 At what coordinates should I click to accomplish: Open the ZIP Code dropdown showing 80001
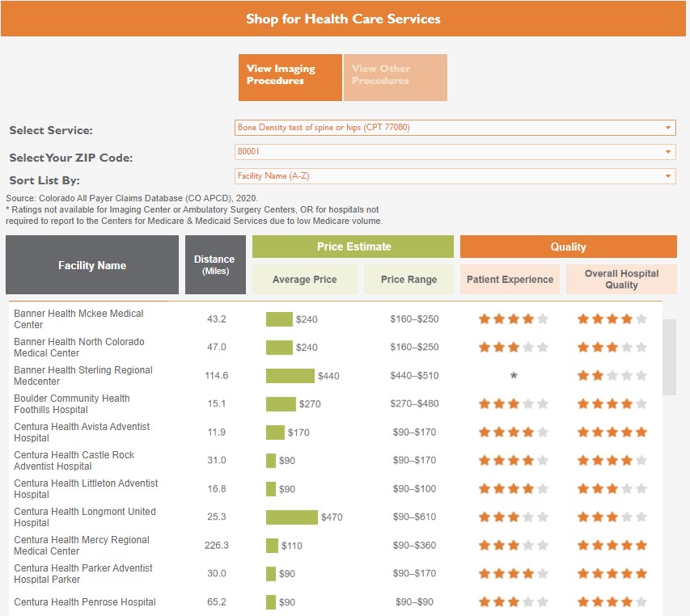455,152
